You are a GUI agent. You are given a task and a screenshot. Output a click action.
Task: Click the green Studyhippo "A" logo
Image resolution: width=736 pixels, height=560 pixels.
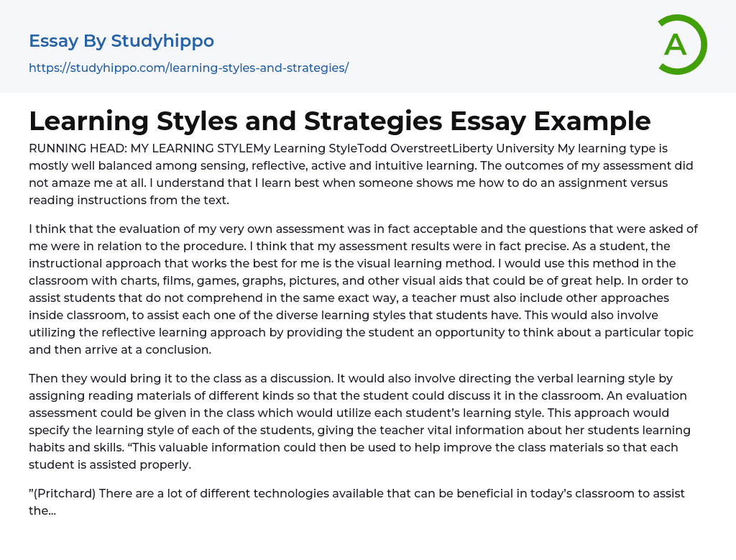point(678,45)
